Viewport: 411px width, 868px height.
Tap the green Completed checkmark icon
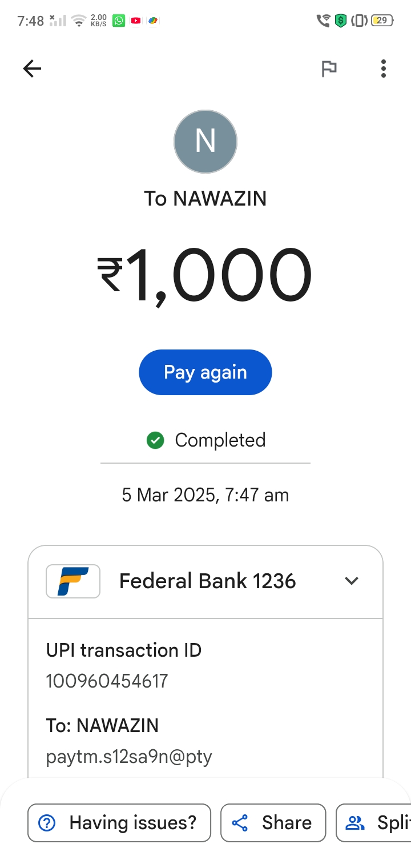(155, 440)
